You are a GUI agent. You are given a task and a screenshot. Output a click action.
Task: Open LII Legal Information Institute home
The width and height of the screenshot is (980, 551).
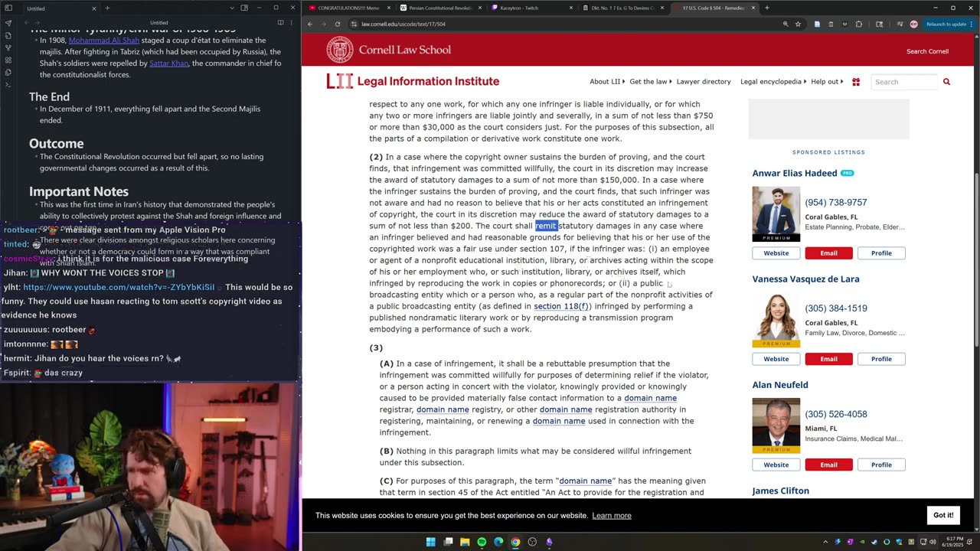pyautogui.click(x=413, y=81)
